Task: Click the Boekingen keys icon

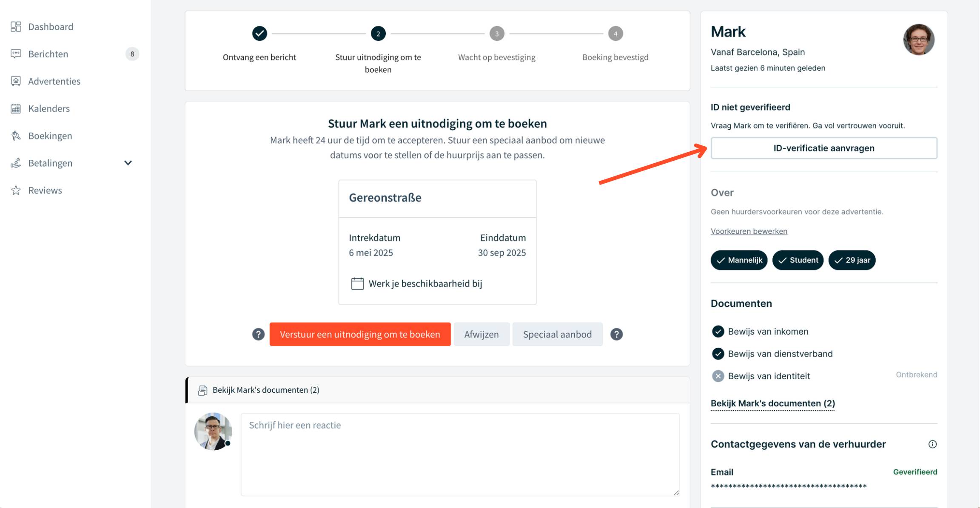Action: 16,136
